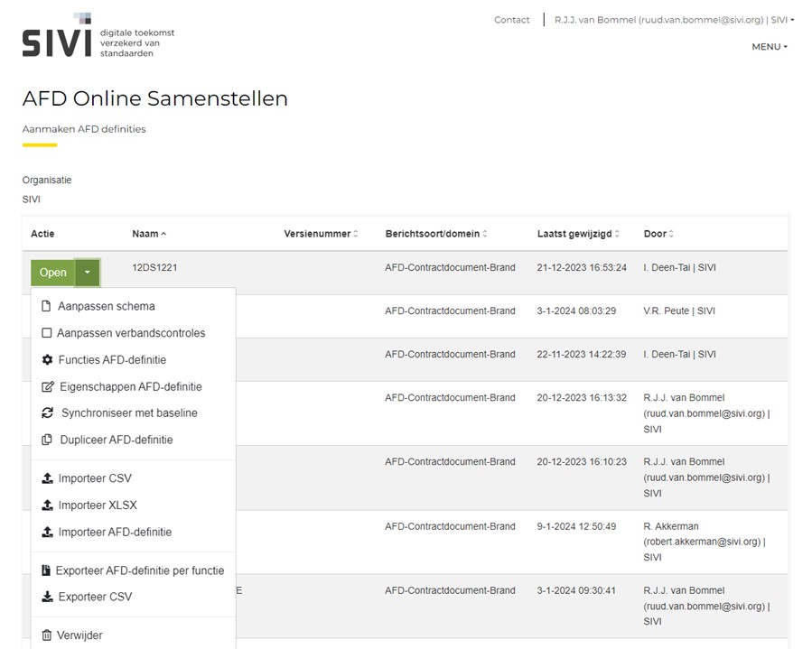The image size is (812, 649).
Task: Click the file icon beside Aanpassen schema
Action: point(46,306)
